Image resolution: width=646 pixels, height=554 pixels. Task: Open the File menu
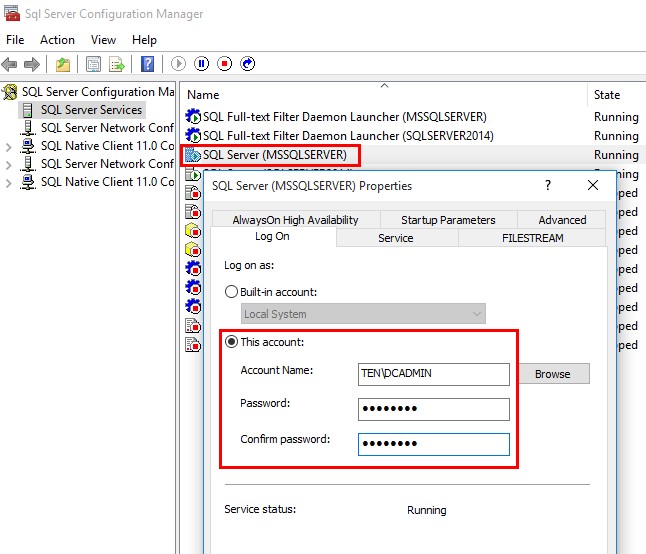tap(15, 40)
